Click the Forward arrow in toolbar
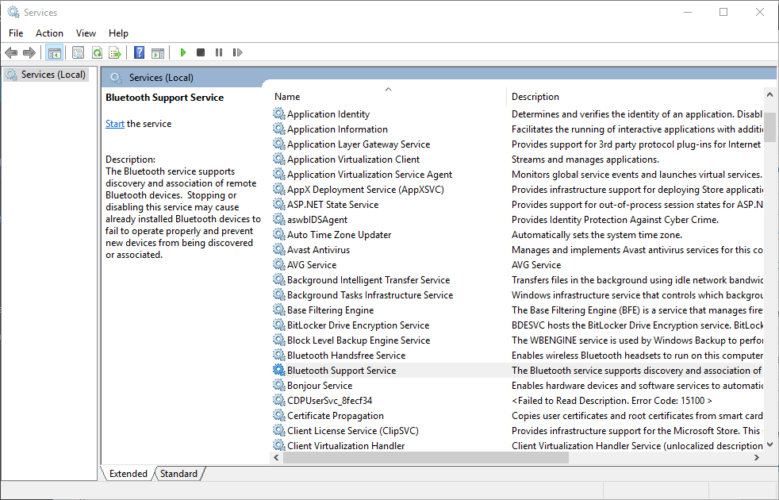Image resolution: width=779 pixels, height=500 pixels. click(29, 52)
